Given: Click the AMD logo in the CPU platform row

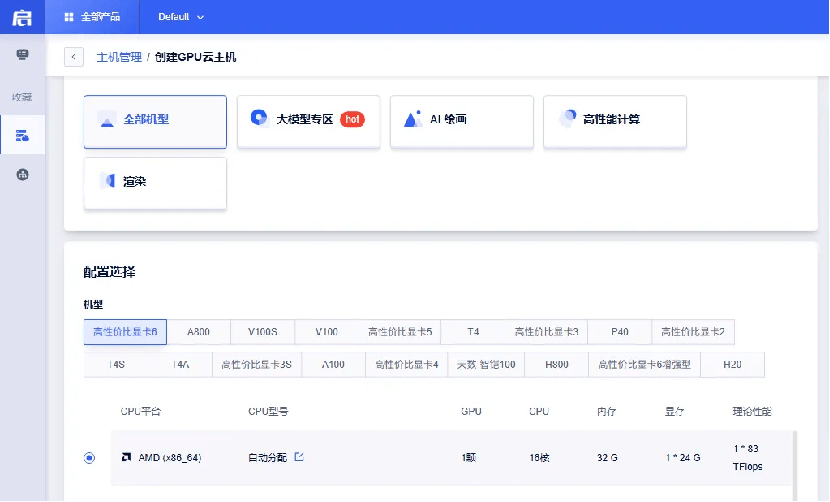Looking at the screenshot, I should pyautogui.click(x=127, y=458).
